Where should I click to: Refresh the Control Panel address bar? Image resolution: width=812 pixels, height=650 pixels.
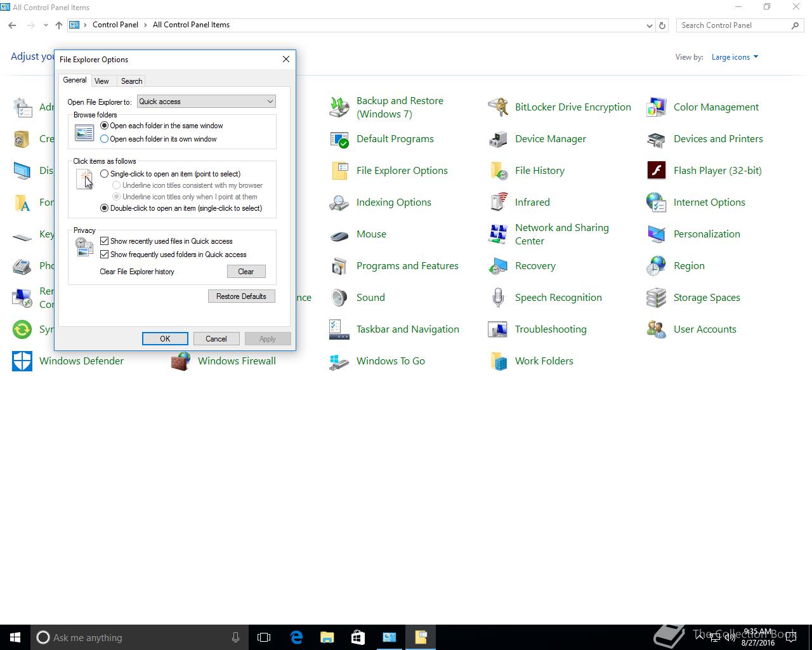pyautogui.click(x=662, y=25)
